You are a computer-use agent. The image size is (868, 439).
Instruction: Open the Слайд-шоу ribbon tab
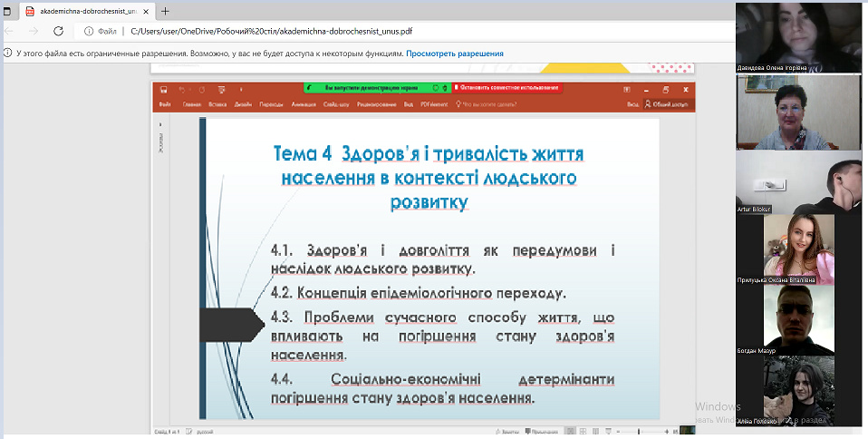coord(336,104)
